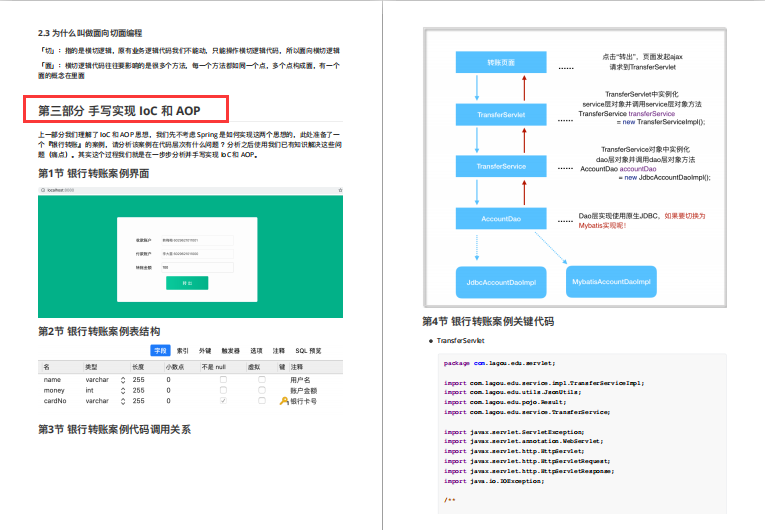Click the bookmark star in the address bar
The height and width of the screenshot is (530, 765).
[340, 190]
